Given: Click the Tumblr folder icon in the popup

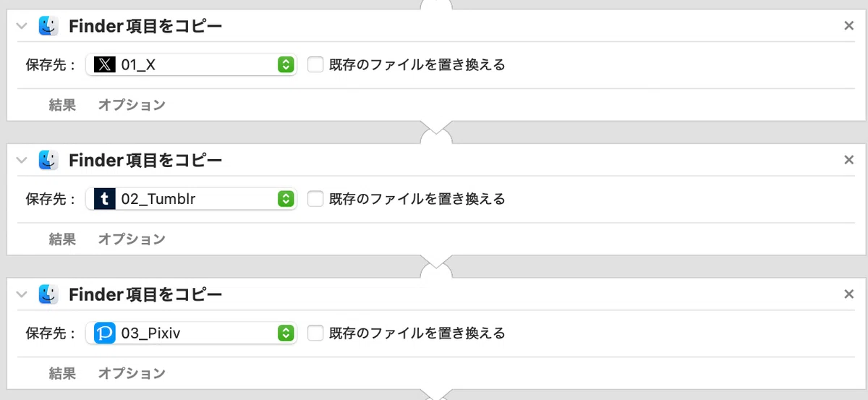Looking at the screenshot, I should [105, 199].
